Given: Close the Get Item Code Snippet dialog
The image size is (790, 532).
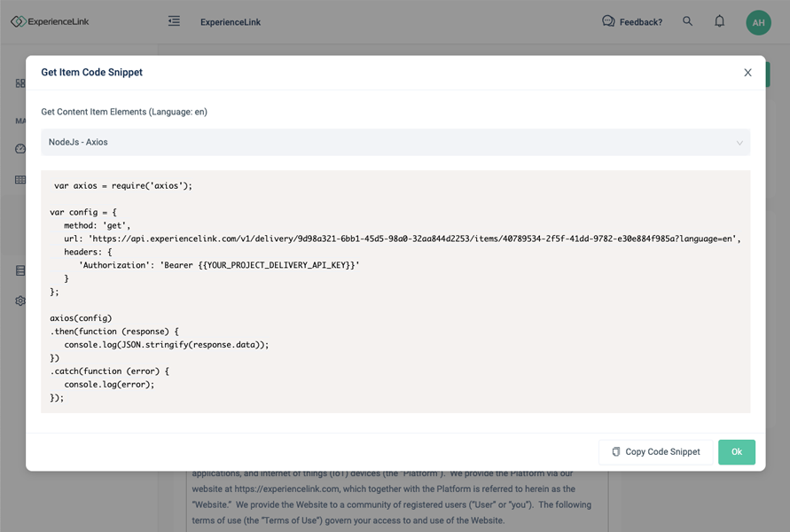Looking at the screenshot, I should click(x=747, y=73).
